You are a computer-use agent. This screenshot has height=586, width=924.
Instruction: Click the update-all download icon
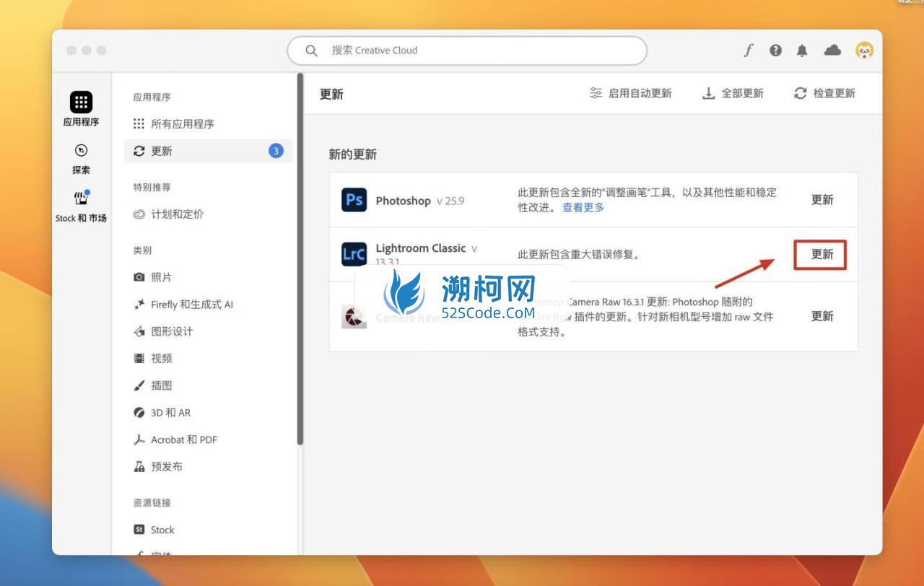click(x=709, y=93)
